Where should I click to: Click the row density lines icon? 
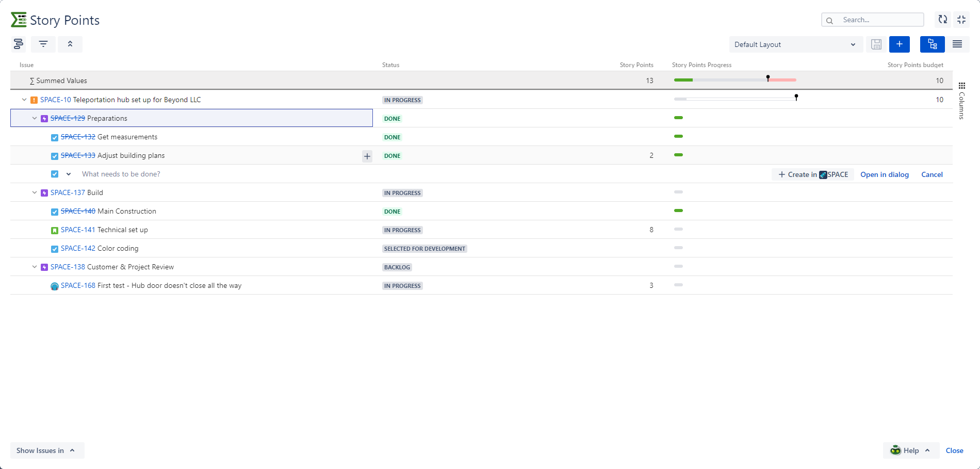pyautogui.click(x=957, y=44)
